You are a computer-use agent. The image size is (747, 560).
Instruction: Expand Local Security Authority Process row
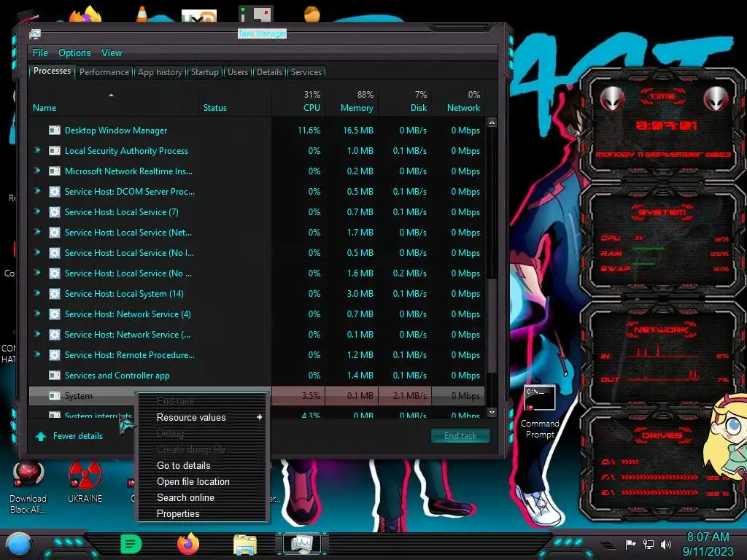coord(37,150)
